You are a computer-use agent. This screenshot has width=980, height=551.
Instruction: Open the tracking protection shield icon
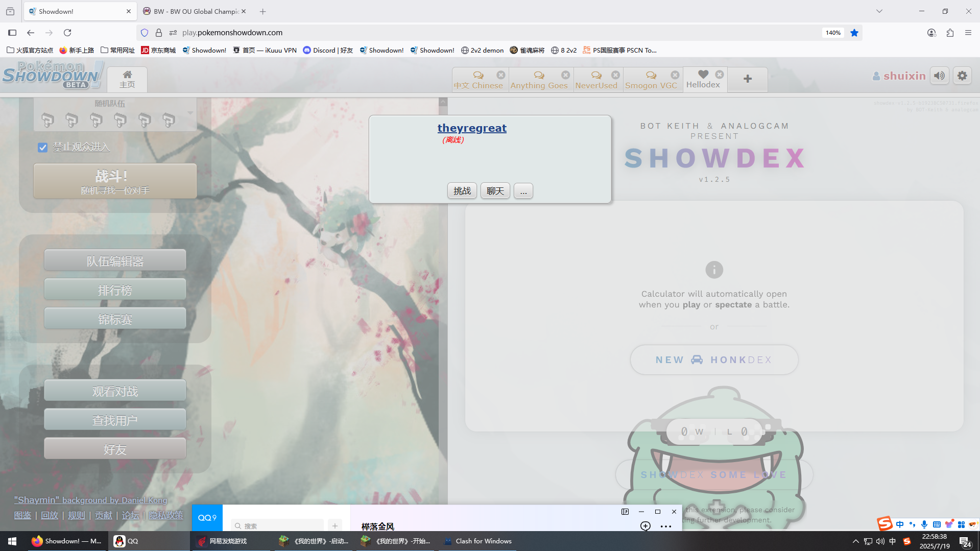145,33
